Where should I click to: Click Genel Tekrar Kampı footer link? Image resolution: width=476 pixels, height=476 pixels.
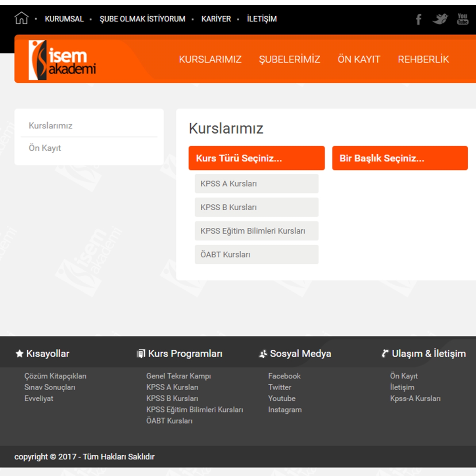point(178,376)
